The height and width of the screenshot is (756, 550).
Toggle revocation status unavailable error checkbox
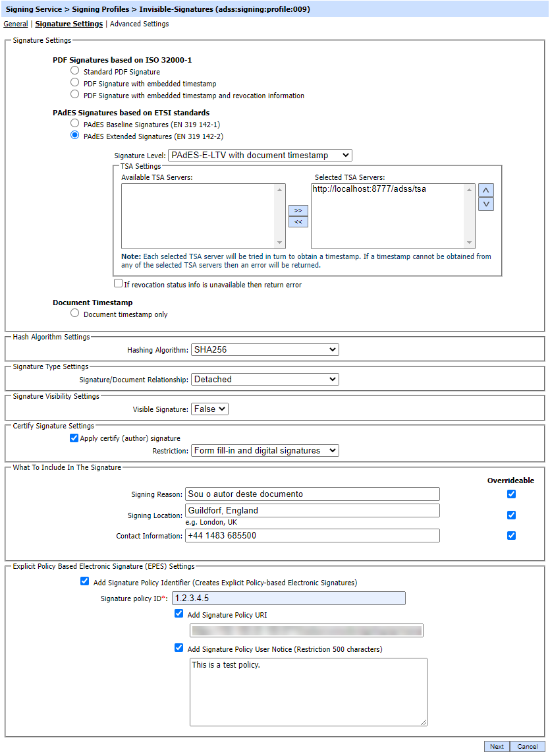tap(118, 284)
